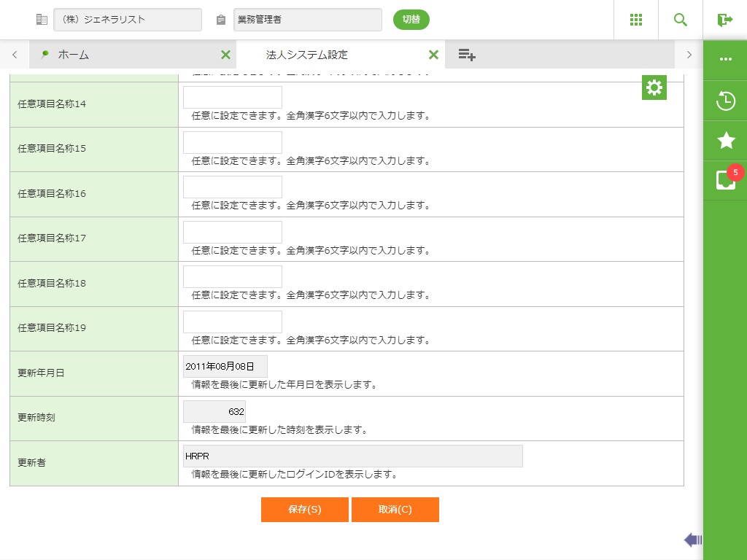The width and height of the screenshot is (747, 560).
Task: Click the 切替 button
Action: (x=411, y=20)
